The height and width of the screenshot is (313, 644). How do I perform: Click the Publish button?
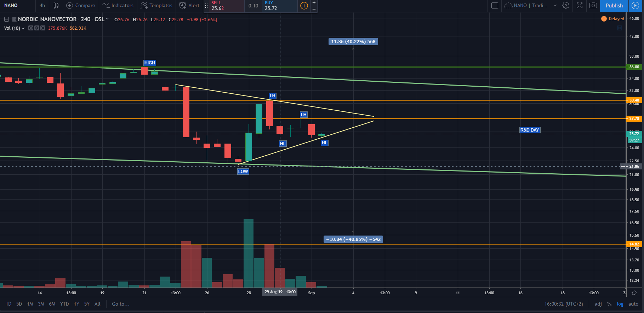[x=614, y=5]
